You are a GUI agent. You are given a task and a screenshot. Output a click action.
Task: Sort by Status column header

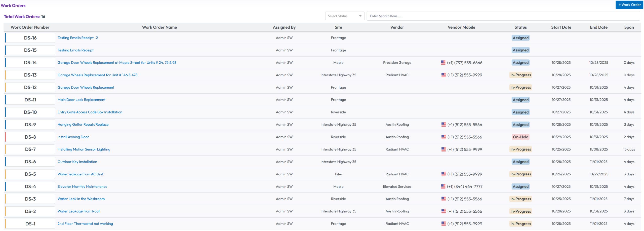[520, 27]
